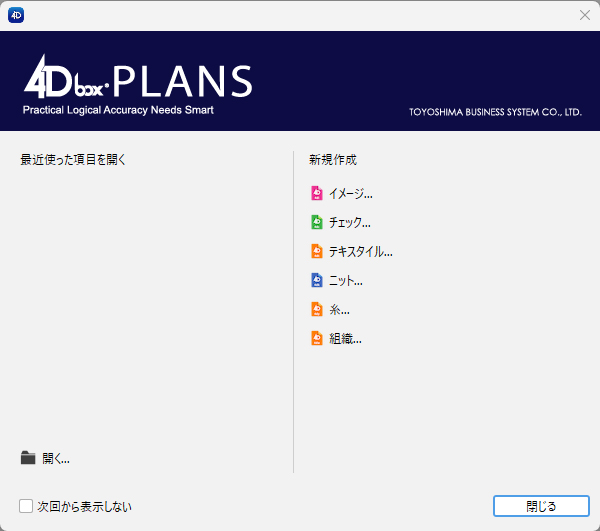The width and height of the screenshot is (600, 531).
Task: Click the 新規作成 heading
Action: tap(333, 160)
